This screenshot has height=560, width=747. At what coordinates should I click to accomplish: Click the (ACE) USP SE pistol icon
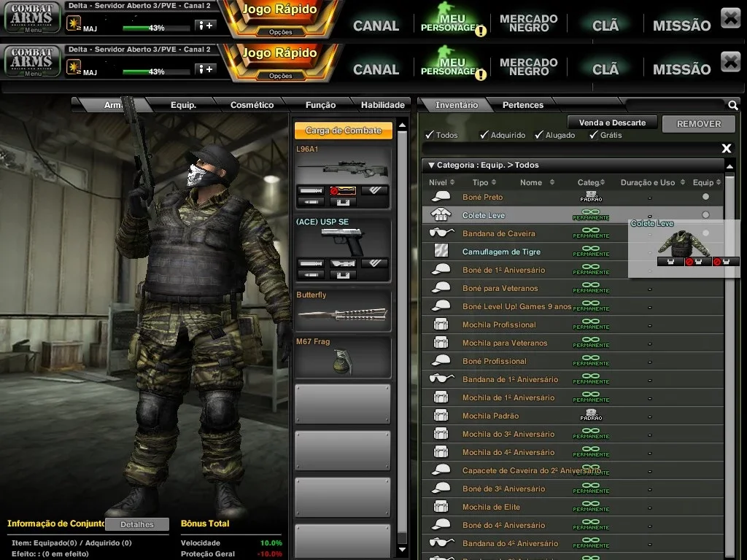[343, 241]
